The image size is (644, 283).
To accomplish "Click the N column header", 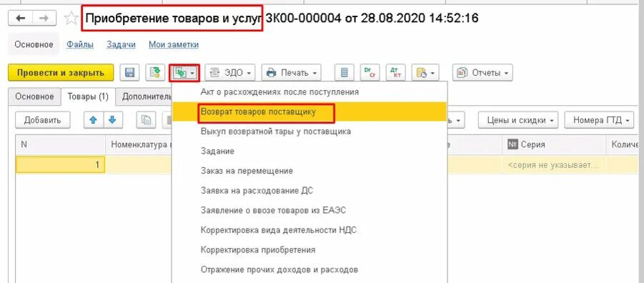I will (60, 144).
